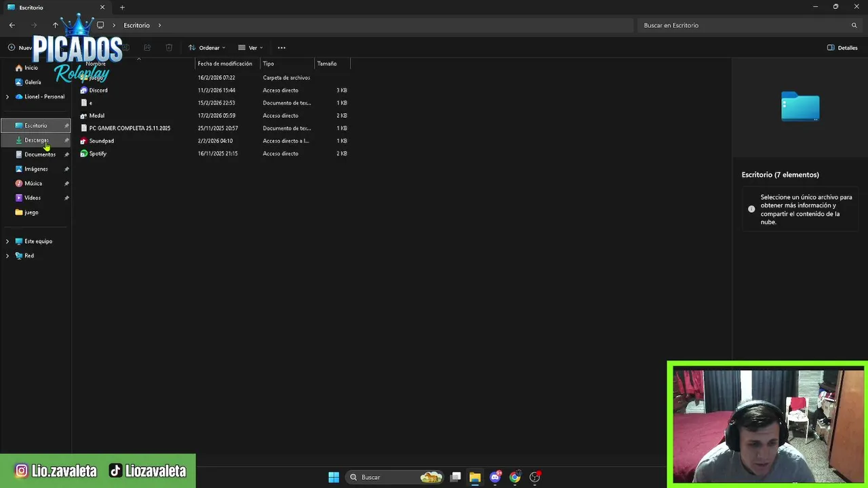Viewport: 868px width, 488px height.
Task: Open Google Chrome from the taskbar
Action: point(515,477)
